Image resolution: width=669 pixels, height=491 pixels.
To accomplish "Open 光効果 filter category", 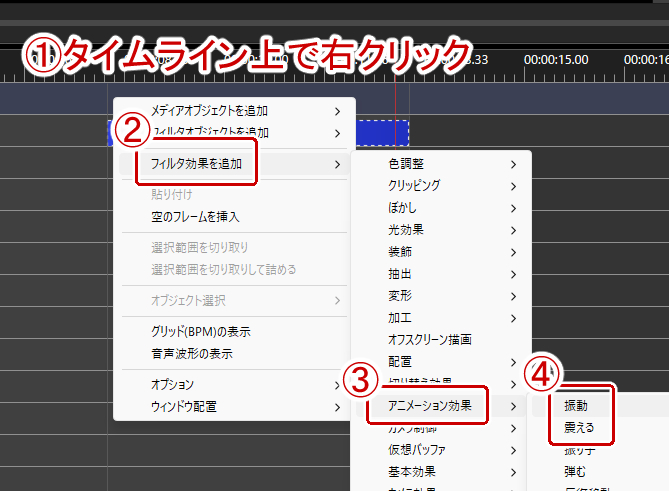I will (x=441, y=230).
